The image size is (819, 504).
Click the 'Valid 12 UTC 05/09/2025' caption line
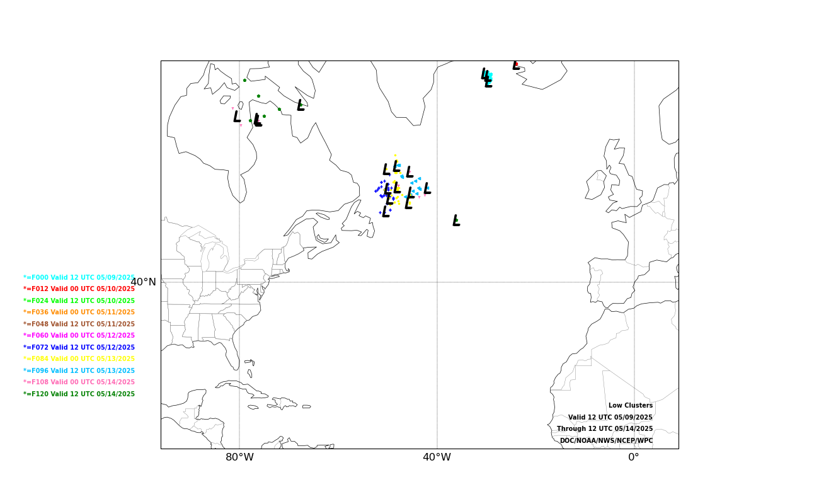[610, 418]
